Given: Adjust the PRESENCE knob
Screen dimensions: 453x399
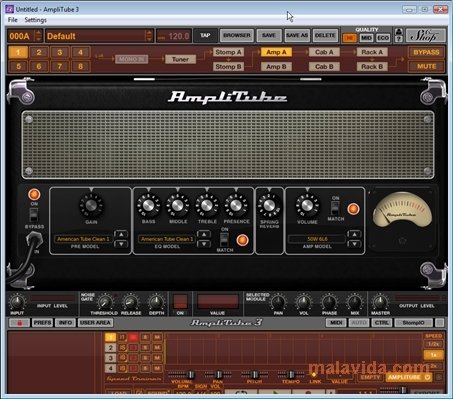Looking at the screenshot, I should (x=236, y=206).
